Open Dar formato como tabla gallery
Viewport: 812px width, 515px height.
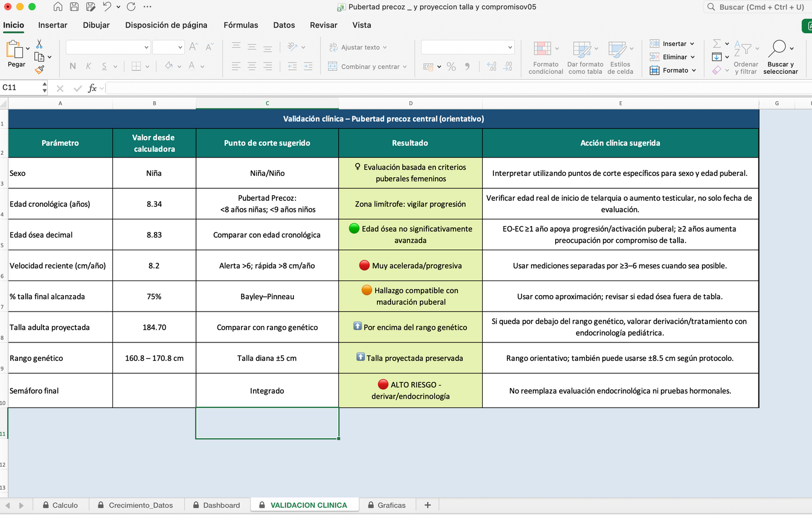(x=585, y=57)
